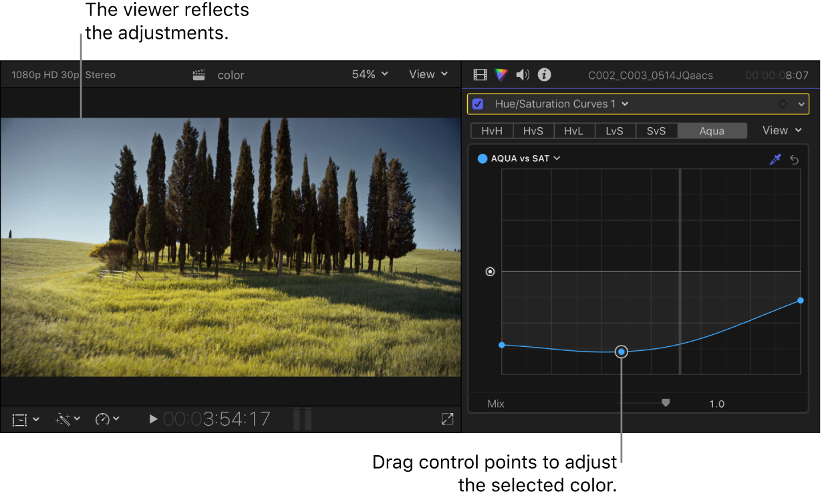Image resolution: width=822 pixels, height=504 pixels.
Task: Click the middle control point on the curve
Action: 622,352
